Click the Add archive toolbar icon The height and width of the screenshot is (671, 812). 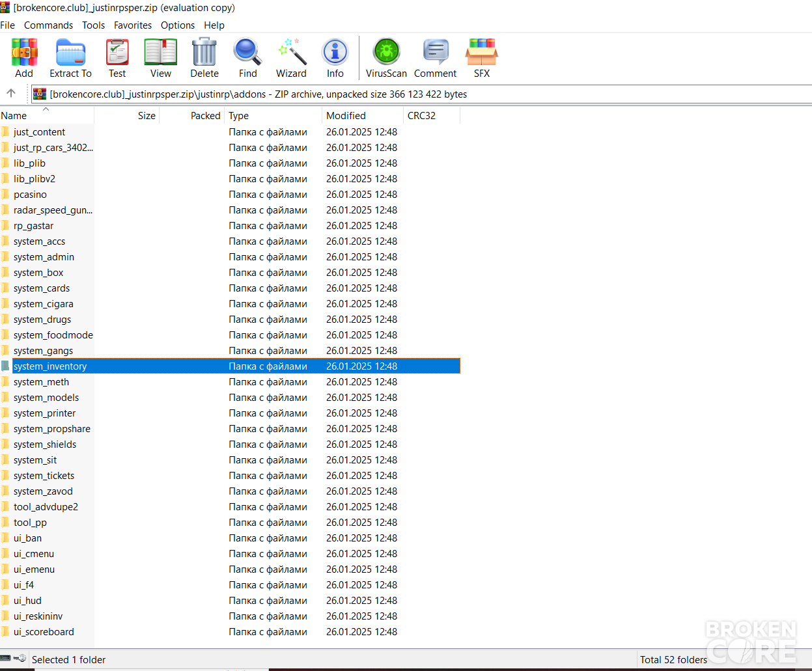(x=24, y=52)
